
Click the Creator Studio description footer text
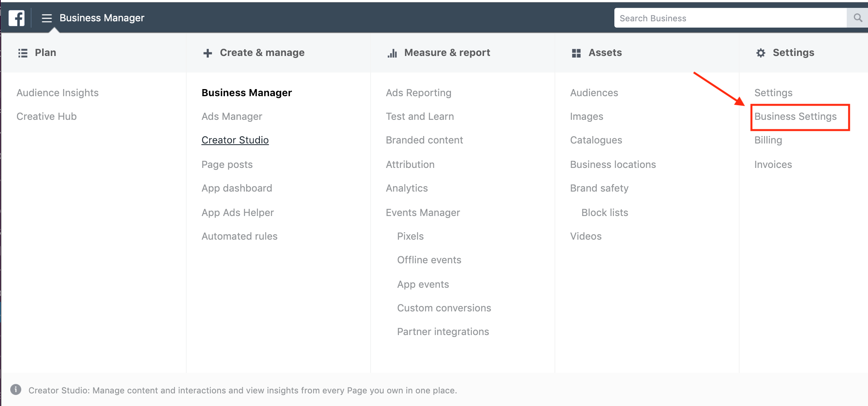[243, 390]
